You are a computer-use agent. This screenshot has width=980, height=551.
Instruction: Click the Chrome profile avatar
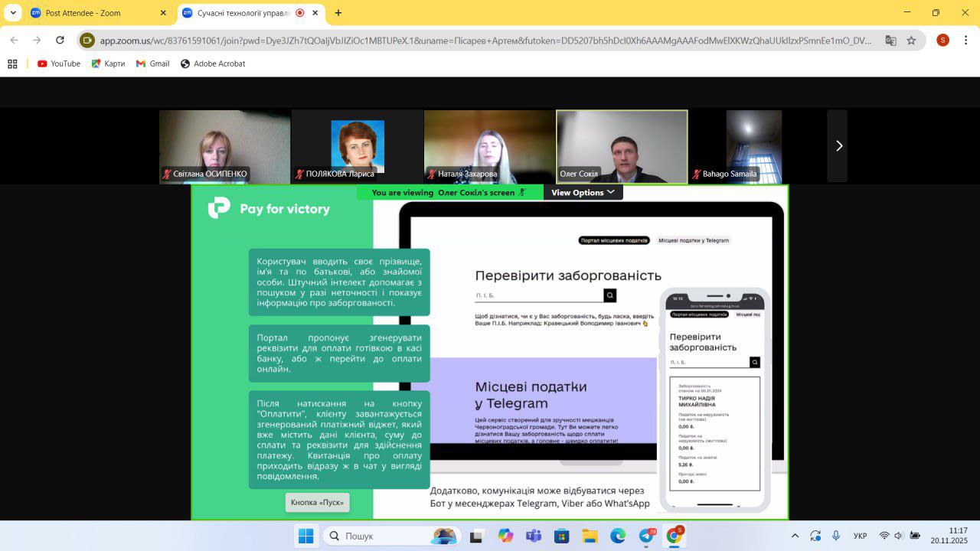942,41
